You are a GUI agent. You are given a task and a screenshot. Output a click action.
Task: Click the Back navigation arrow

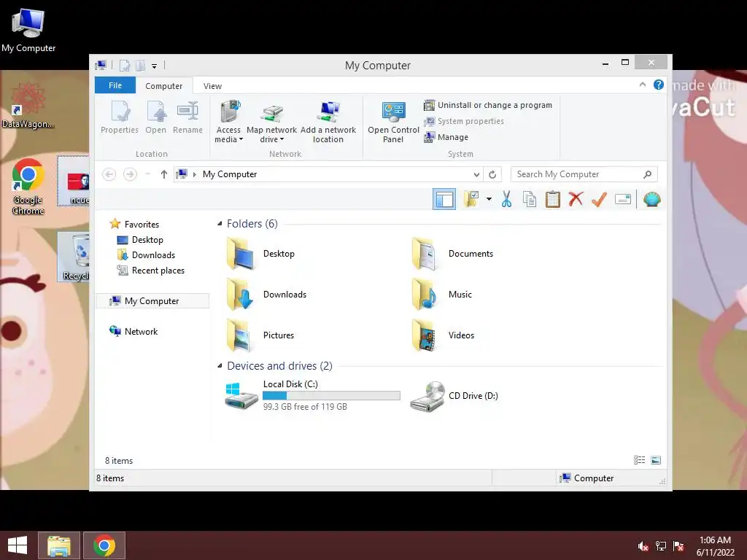pyautogui.click(x=109, y=174)
